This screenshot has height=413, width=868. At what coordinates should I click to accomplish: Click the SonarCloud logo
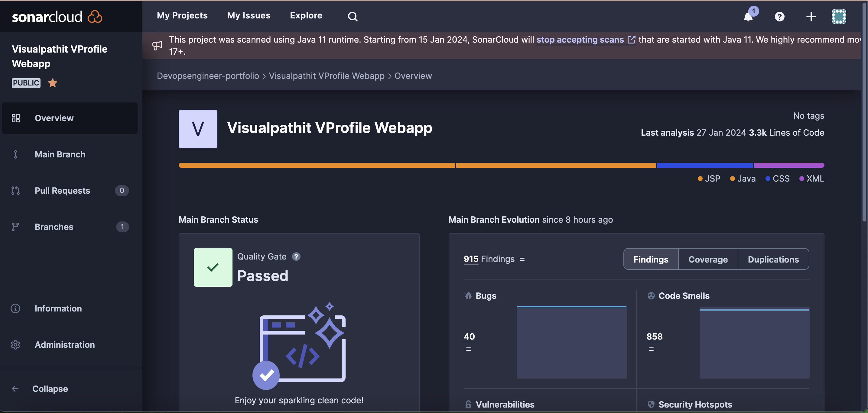click(x=57, y=16)
